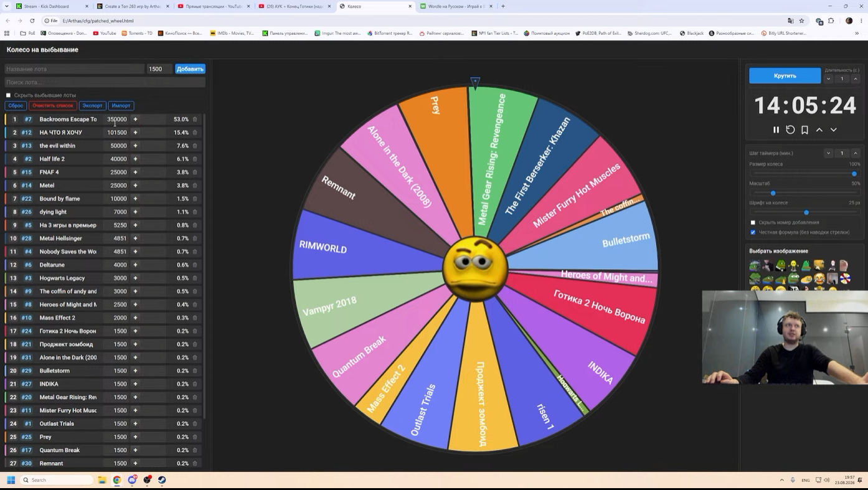Click the "Экспорт" button
Viewport: 868px width, 490px height.
pyautogui.click(x=92, y=106)
